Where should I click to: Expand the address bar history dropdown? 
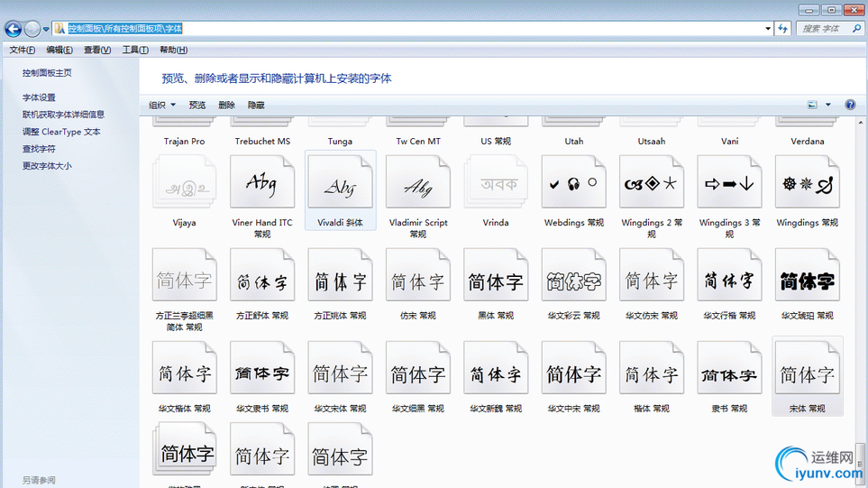768,28
